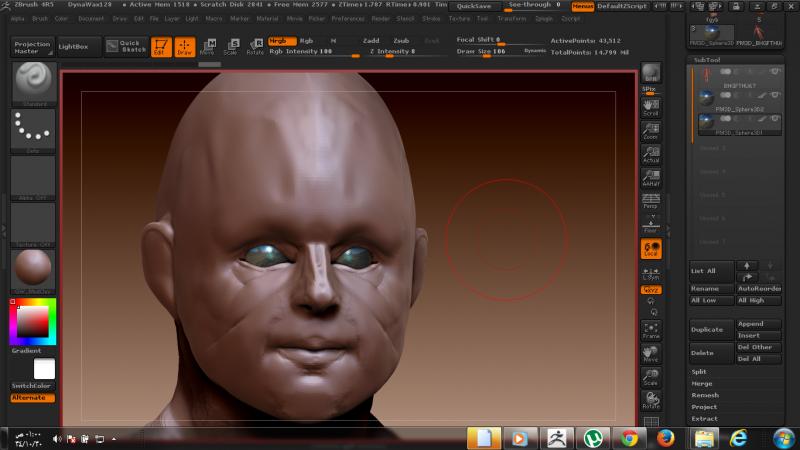800x450 pixels.
Task: Open uTorrent from taskbar
Action: point(593,438)
